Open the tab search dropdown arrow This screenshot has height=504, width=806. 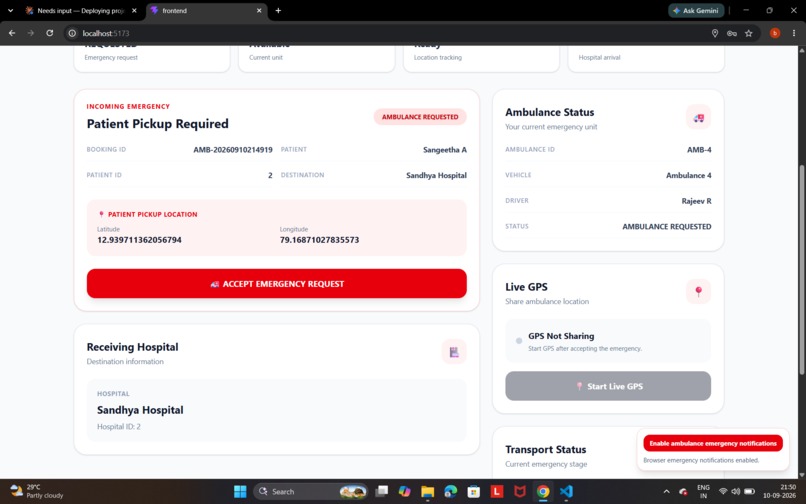point(10,10)
